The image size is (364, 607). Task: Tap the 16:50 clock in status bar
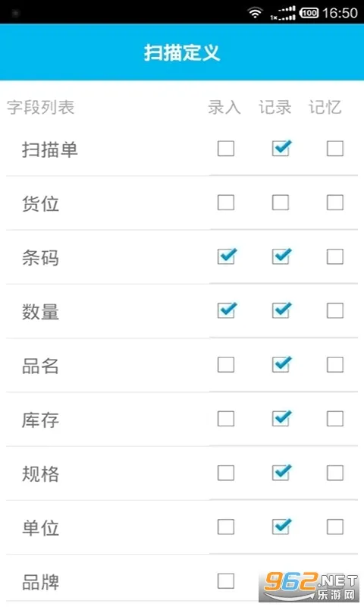pyautogui.click(x=340, y=13)
